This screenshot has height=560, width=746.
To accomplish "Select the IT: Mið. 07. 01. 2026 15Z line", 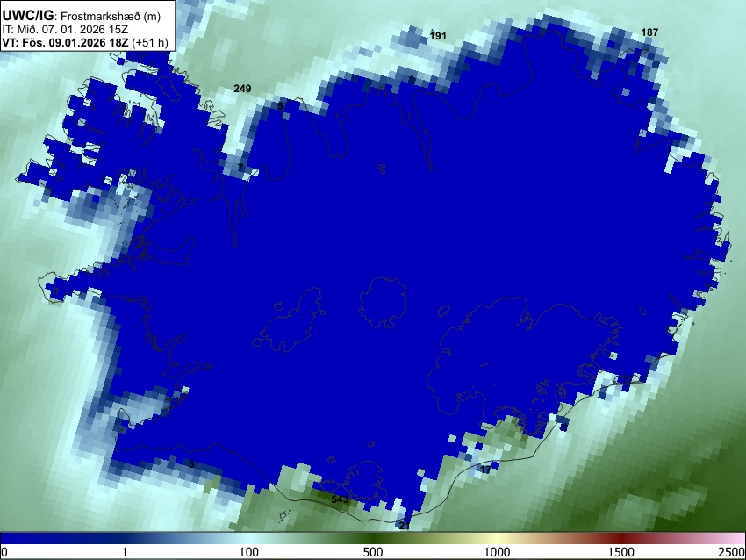I will coord(58,30).
